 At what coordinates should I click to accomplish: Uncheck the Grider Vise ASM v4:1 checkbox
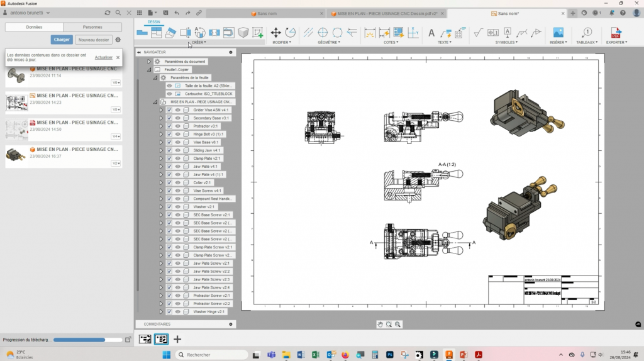[169, 110]
